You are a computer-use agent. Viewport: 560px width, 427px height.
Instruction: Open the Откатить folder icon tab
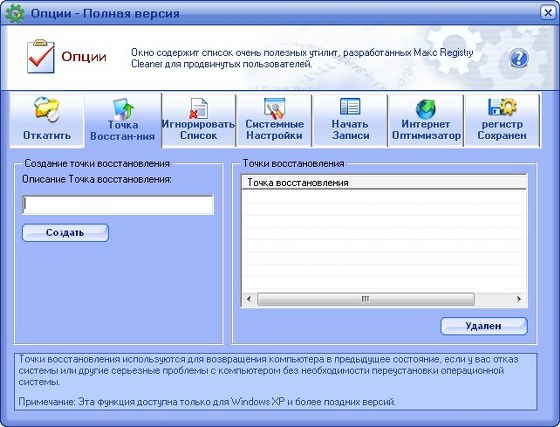(x=46, y=109)
